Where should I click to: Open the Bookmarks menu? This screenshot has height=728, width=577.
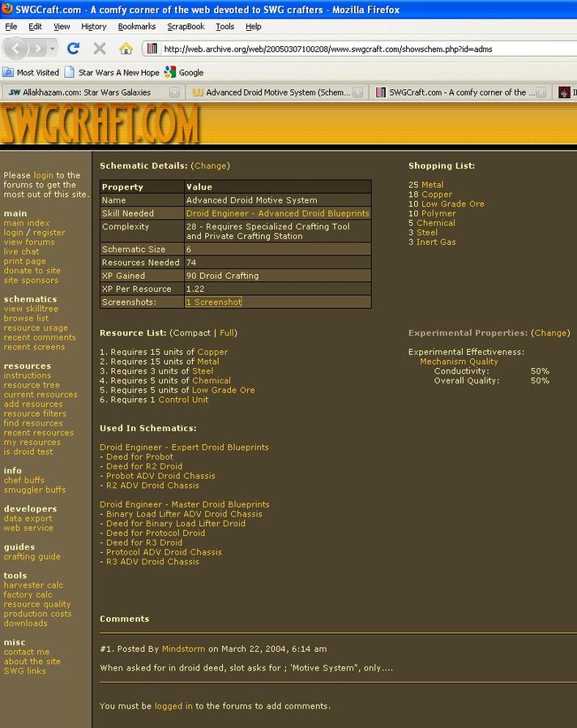pyautogui.click(x=136, y=26)
